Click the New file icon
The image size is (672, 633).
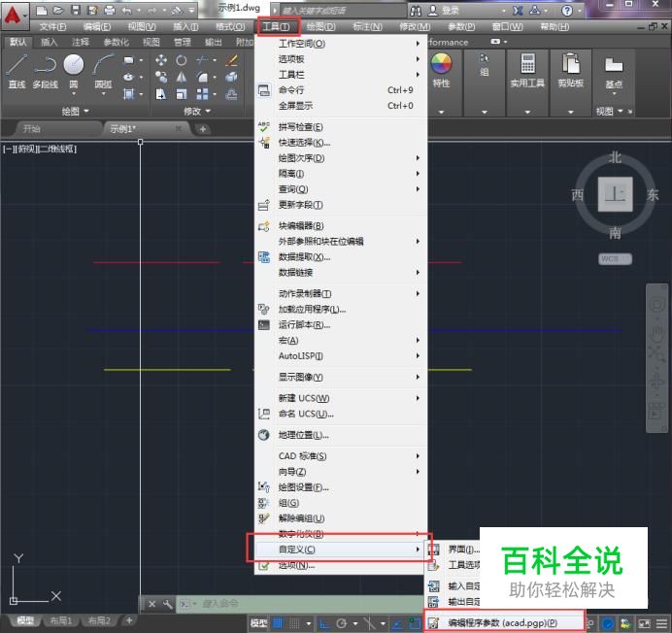click(42, 10)
